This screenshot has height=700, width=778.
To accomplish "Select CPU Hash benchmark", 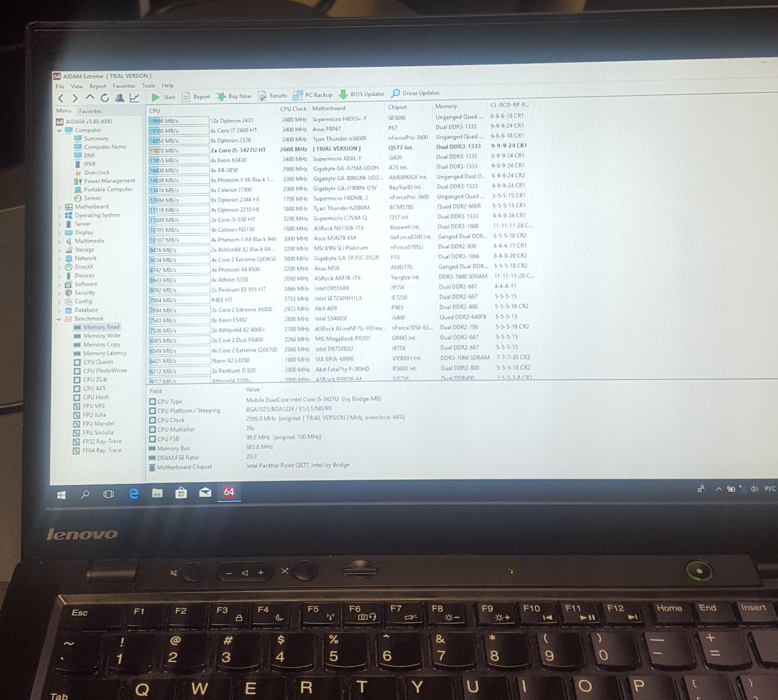I will pyautogui.click(x=91, y=397).
